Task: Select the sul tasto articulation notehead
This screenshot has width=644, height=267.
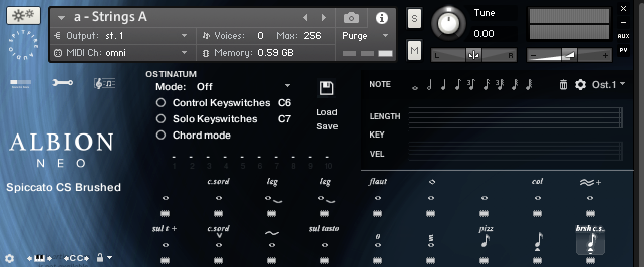Action: pyautogui.click(x=325, y=245)
